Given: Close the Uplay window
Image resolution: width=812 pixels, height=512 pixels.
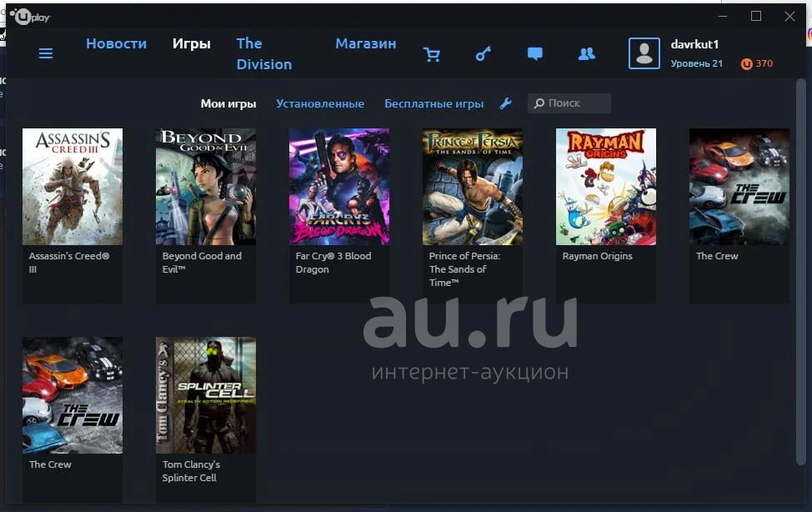Looking at the screenshot, I should [789, 16].
